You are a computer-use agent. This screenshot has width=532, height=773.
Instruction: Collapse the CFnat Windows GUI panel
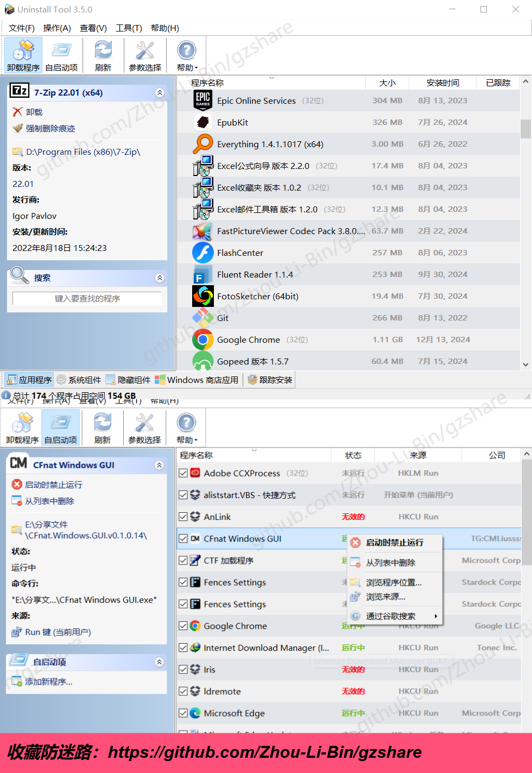point(159,466)
